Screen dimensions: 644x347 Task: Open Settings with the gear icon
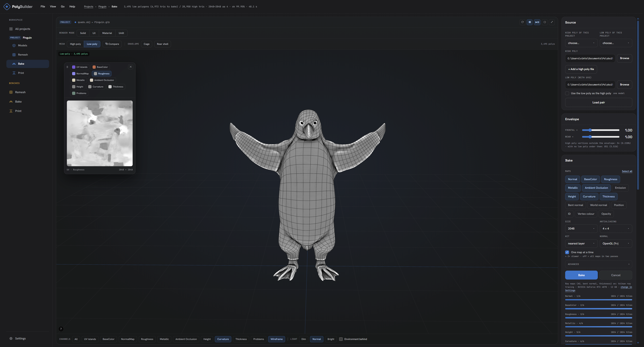coord(28,338)
